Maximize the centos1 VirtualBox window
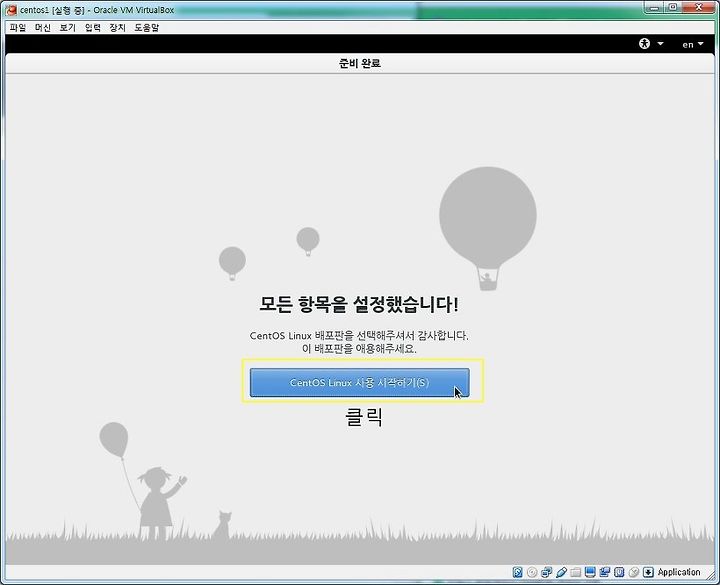 click(x=673, y=7)
